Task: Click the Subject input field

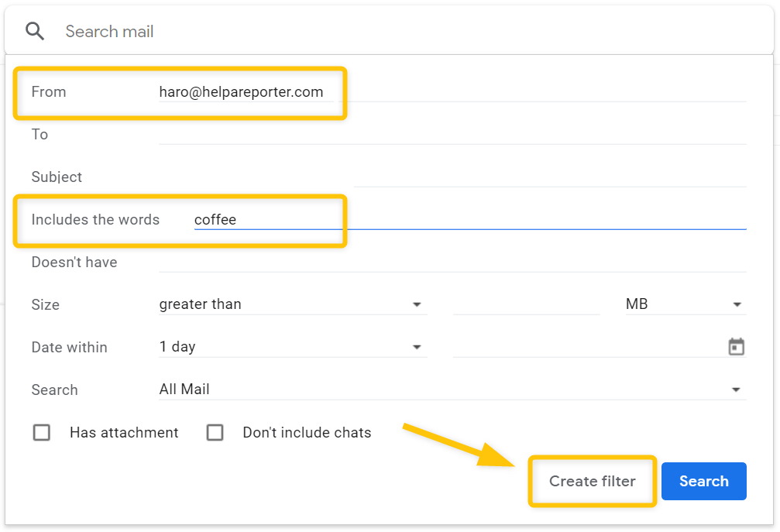Action: (x=452, y=177)
